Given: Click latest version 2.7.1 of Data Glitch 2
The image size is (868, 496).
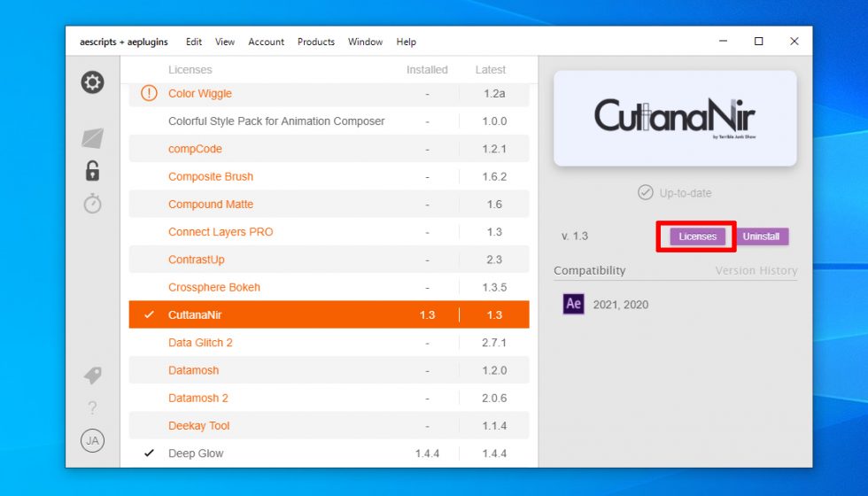Looking at the screenshot, I should (x=494, y=343).
